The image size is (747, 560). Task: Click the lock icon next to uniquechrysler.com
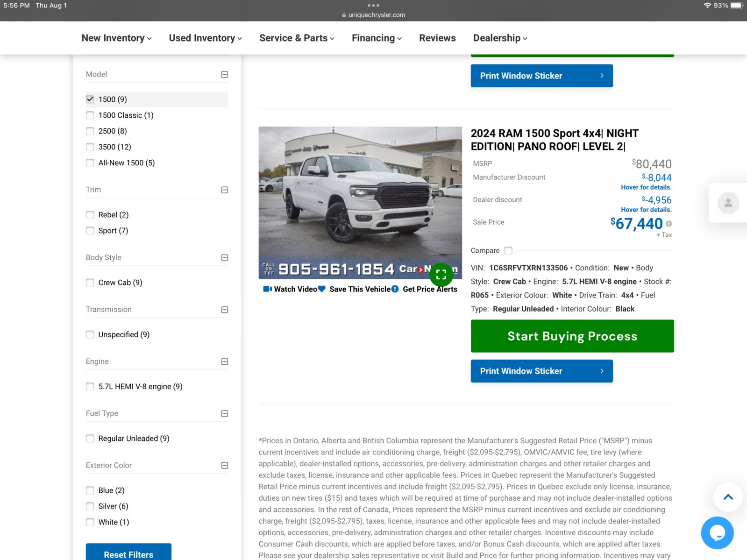click(344, 15)
